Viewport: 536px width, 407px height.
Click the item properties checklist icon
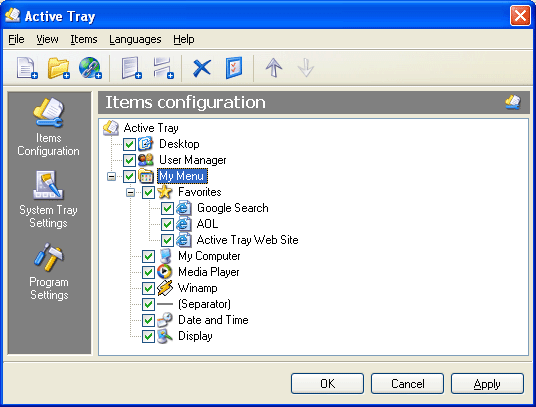click(234, 68)
